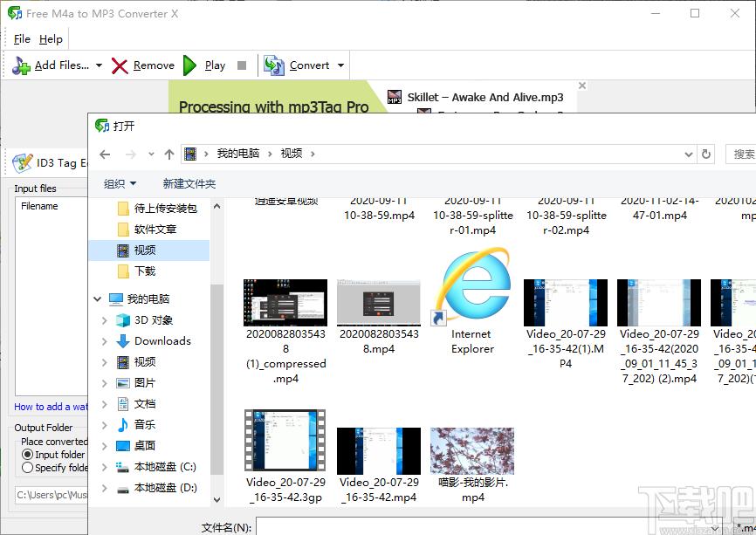Click the 桌面 desktop icon in tree
Image resolution: width=756 pixels, height=535 pixels.
coord(123,446)
